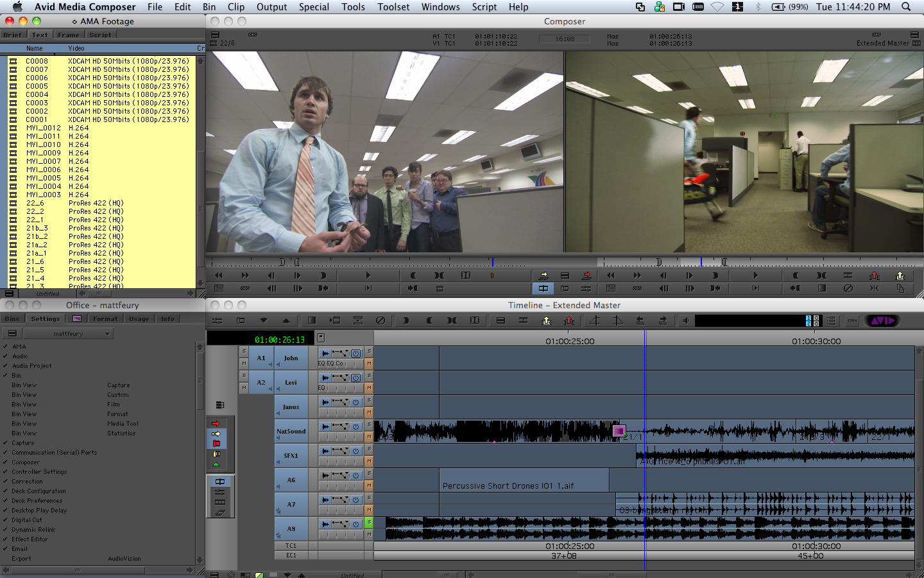Switch to the Bins tab in project window
The height and width of the screenshot is (578, 924).
12,319
